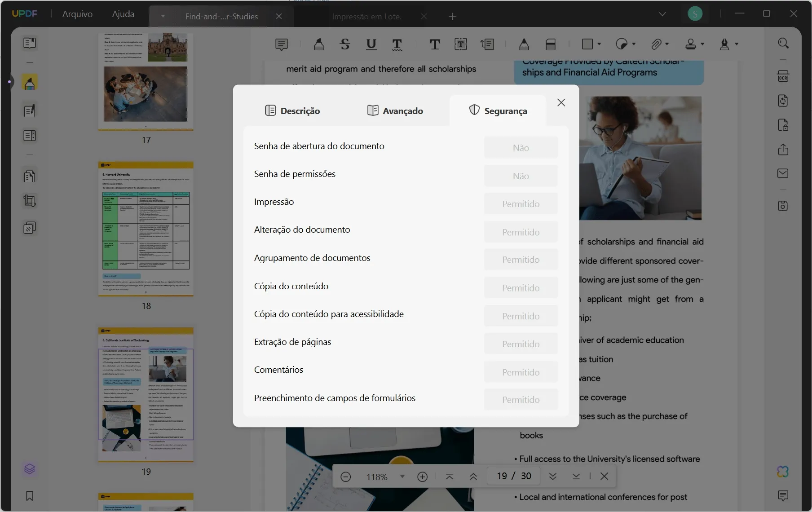This screenshot has height=512, width=812.
Task: Expand the stamp tool dropdown
Action: coord(702,44)
